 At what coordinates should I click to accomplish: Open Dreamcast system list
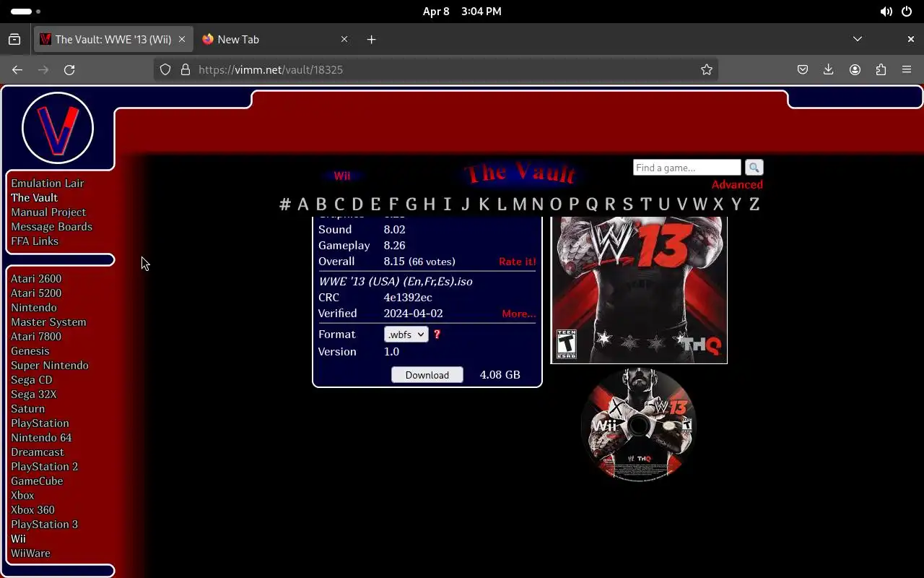click(38, 452)
